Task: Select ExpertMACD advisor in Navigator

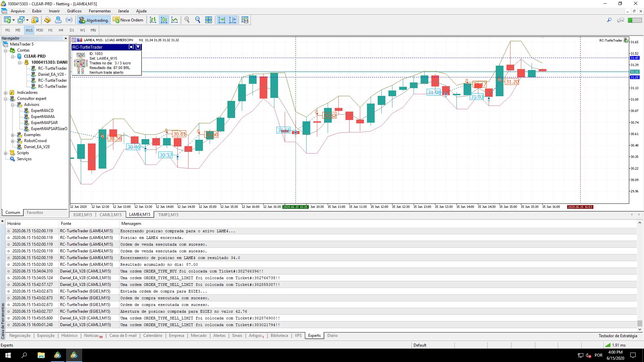Action: (x=42, y=111)
